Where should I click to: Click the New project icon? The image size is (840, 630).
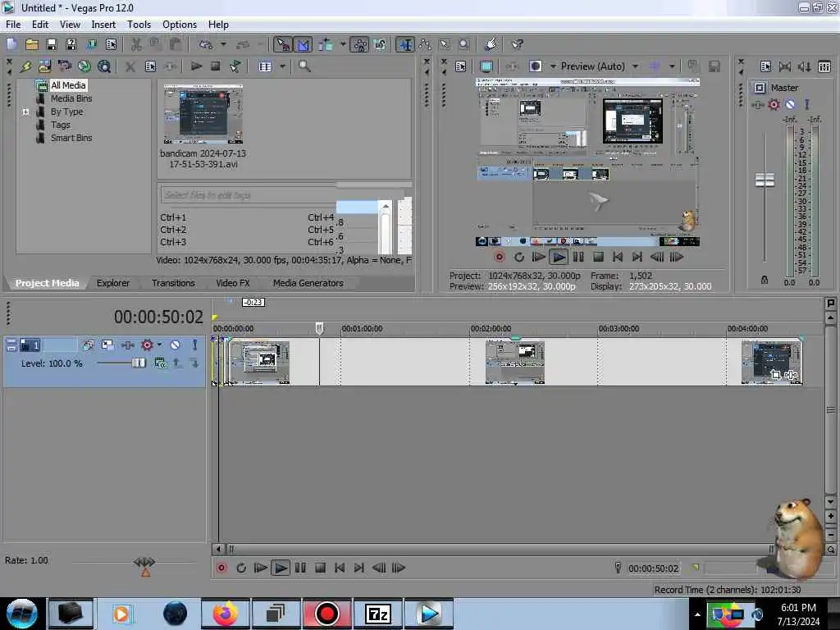pos(11,44)
